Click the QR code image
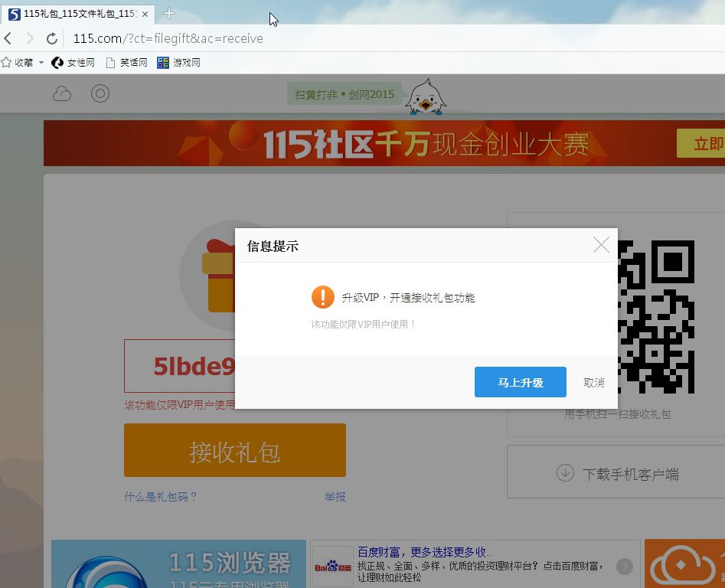Screen dimensions: 725x588 point(656,317)
